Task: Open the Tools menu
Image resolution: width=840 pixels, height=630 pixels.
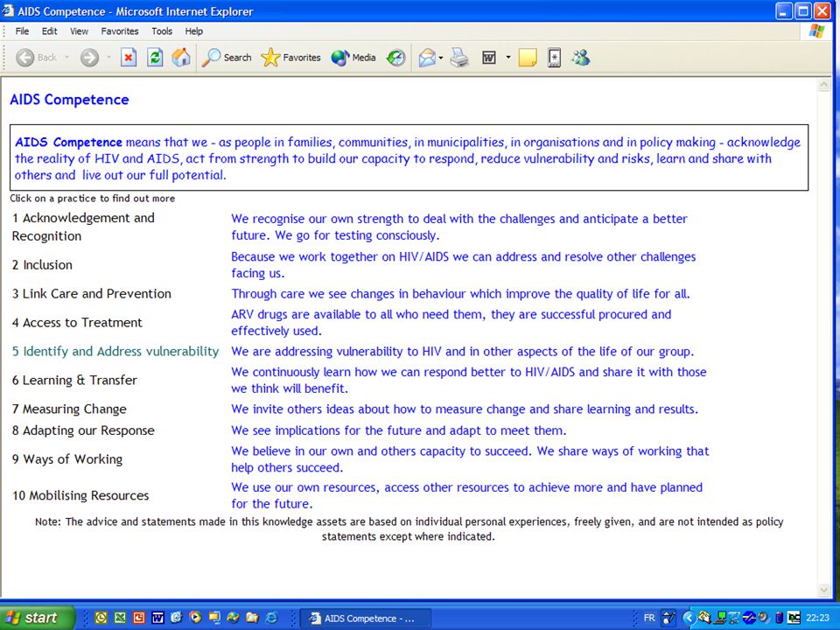Action: [x=162, y=31]
